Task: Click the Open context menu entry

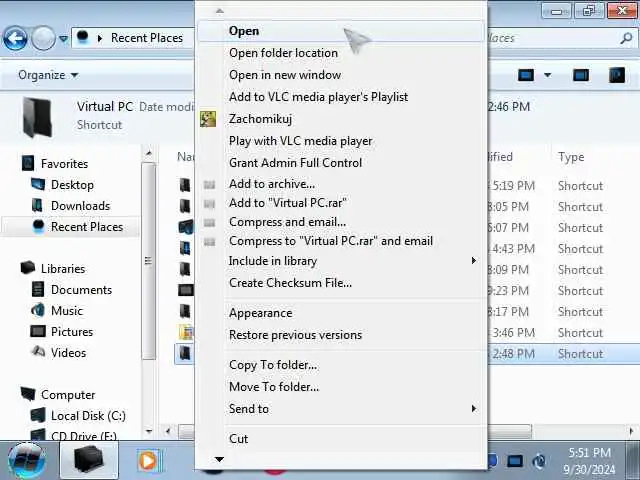Action: (x=341, y=31)
